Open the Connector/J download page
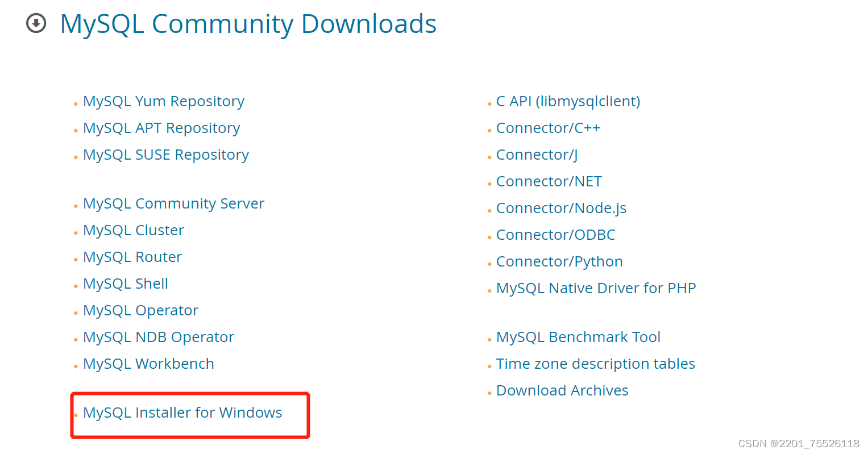868x454 pixels. pyautogui.click(x=537, y=155)
